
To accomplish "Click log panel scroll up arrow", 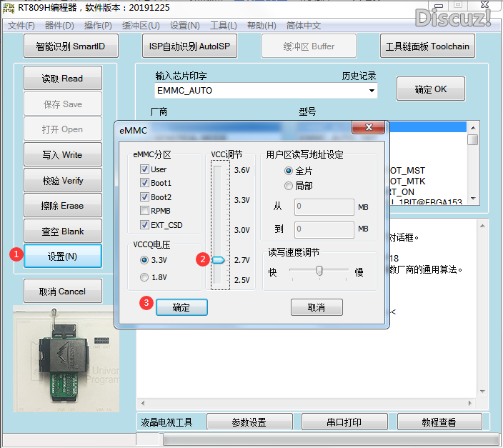I will point(482,226).
